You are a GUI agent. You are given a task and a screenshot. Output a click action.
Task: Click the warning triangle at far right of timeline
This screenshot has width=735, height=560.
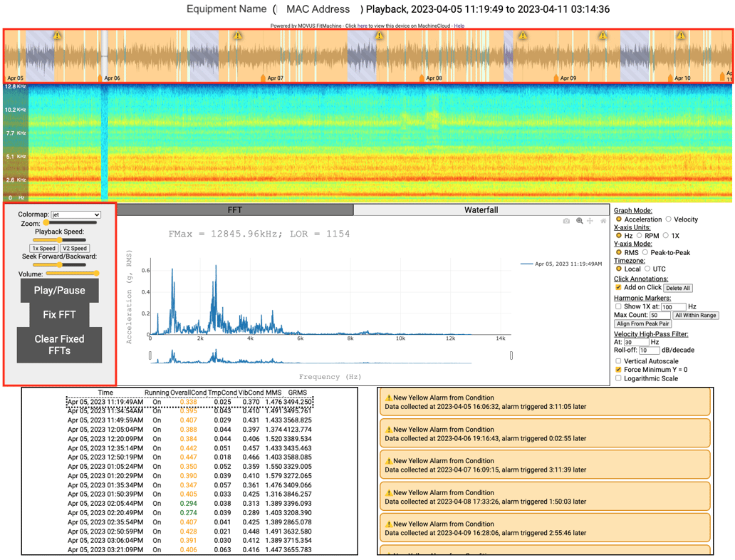pos(680,33)
